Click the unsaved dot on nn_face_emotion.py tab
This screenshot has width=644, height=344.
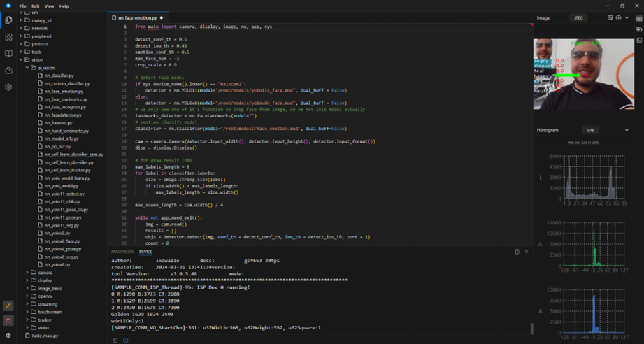pos(162,18)
